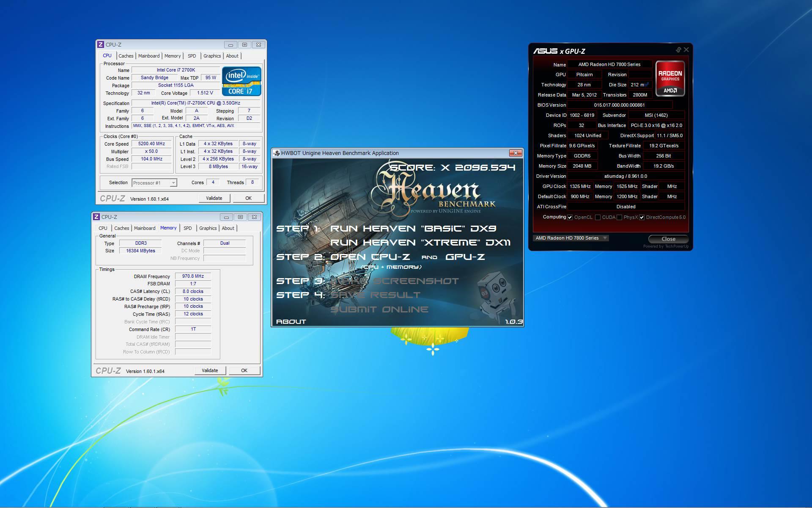The image size is (812, 508).
Task: Select CPU tab in top CPU-Z window
Action: [107, 55]
